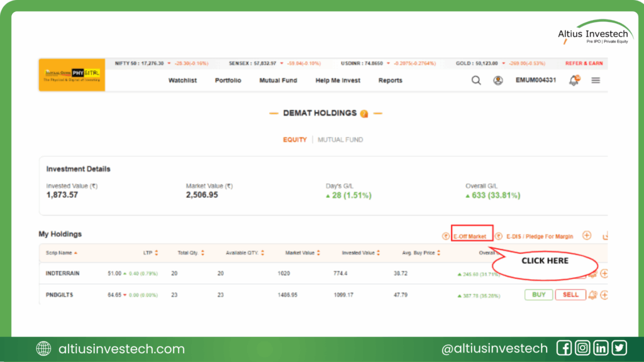The height and width of the screenshot is (362, 644).
Task: Open the user profile avatar icon
Action: 498,80
